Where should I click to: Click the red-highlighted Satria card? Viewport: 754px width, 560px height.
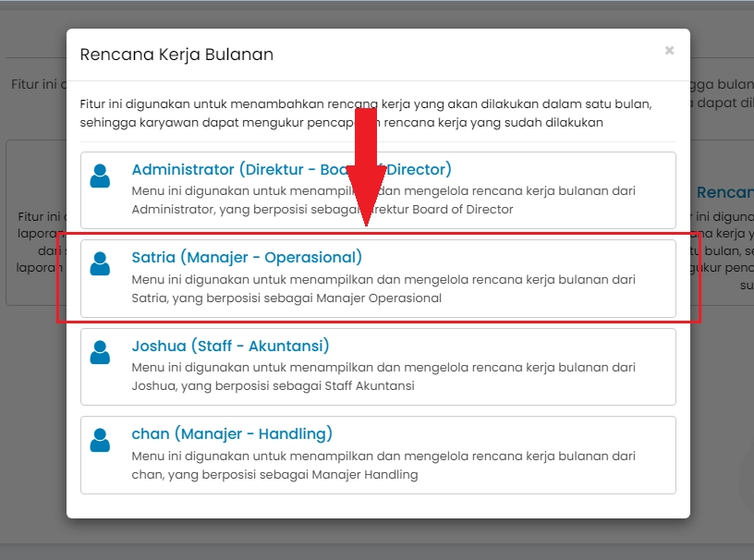click(379, 277)
